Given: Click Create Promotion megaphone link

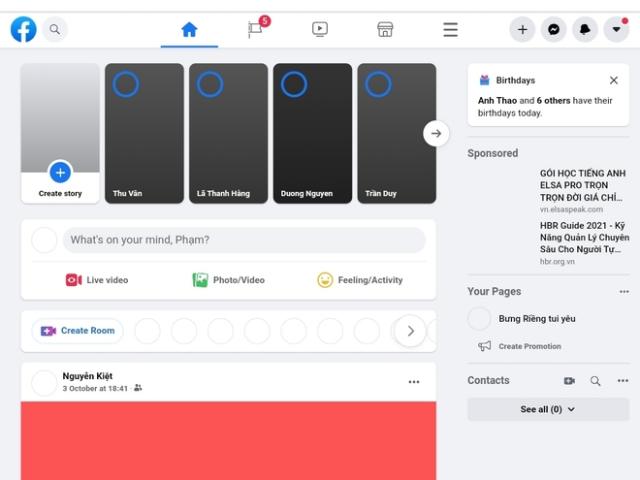Looking at the screenshot, I should [x=520, y=346].
